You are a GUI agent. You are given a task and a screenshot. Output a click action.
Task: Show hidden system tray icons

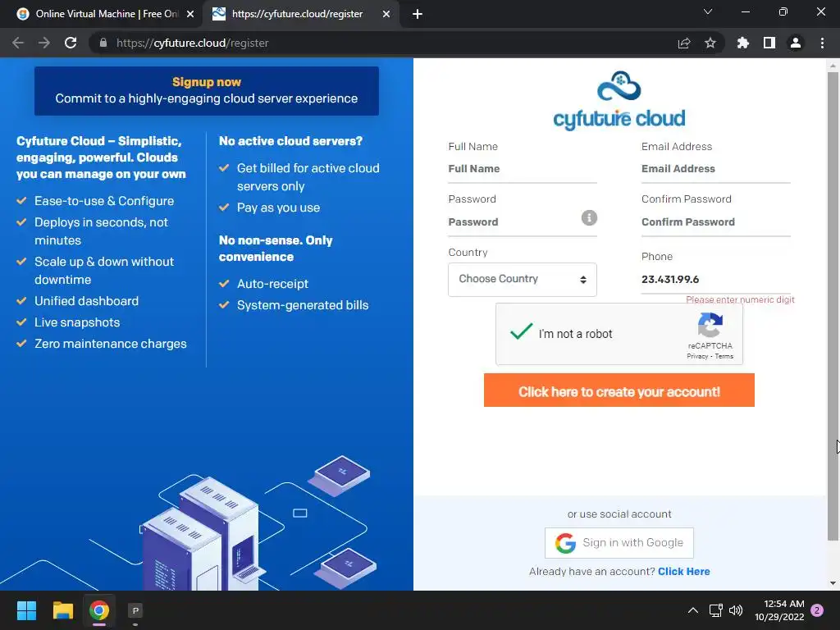[692, 610]
